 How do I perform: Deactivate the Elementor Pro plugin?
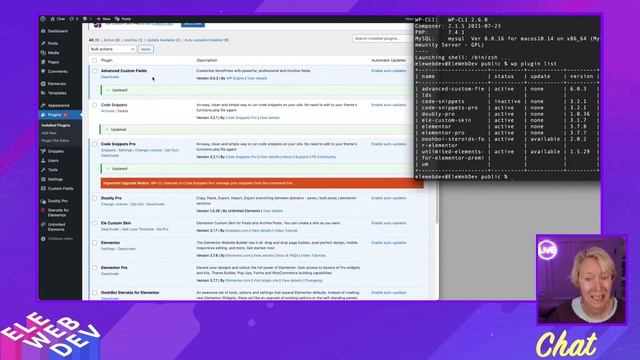110,274
